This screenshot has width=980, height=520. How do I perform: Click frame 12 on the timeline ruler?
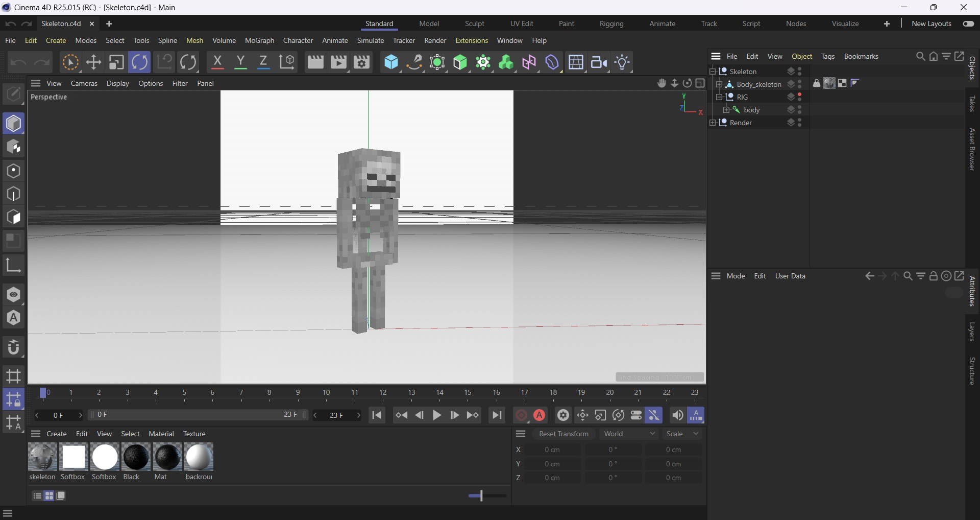[383, 393]
